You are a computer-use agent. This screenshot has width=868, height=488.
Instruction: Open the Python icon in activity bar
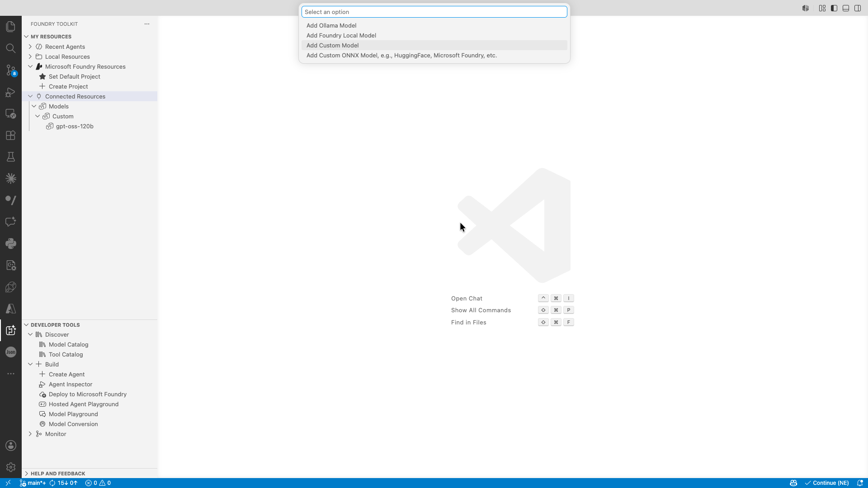coord(11,244)
